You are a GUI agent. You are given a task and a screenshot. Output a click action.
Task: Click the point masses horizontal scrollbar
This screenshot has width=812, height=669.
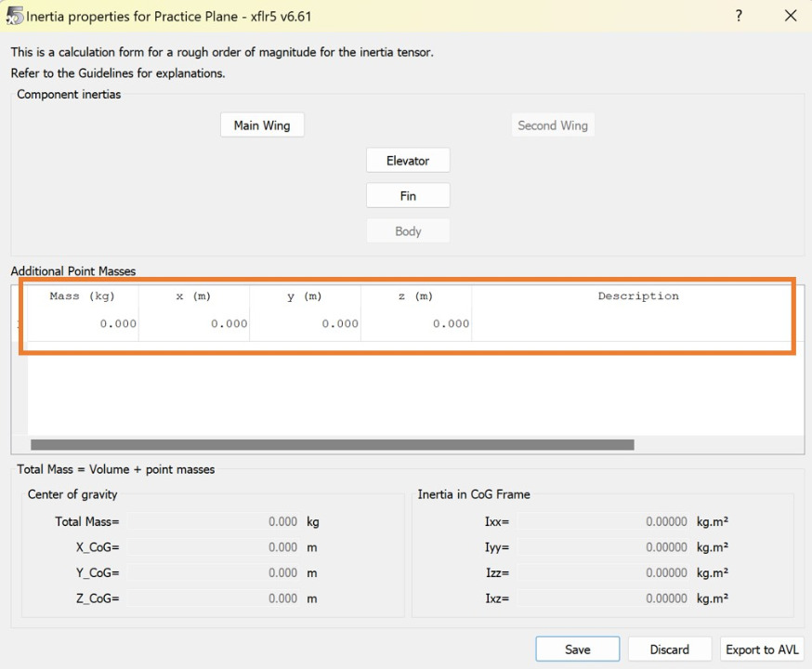(333, 445)
